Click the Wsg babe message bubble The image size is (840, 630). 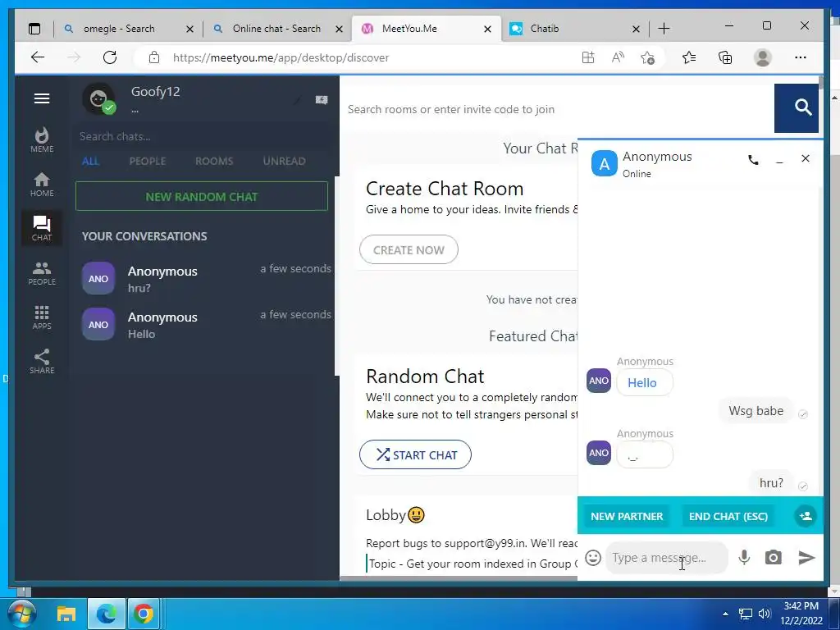(x=756, y=411)
